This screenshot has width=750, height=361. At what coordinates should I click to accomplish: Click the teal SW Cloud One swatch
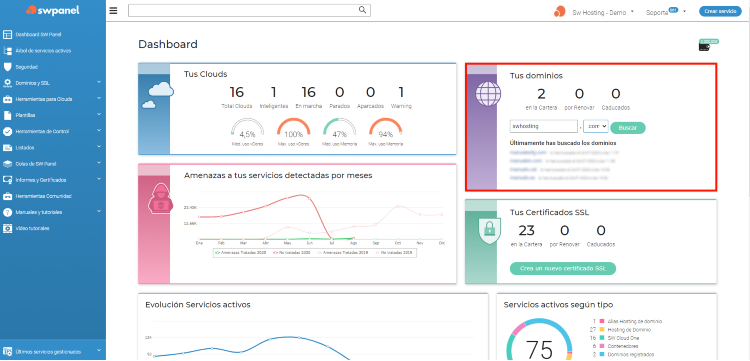click(602, 338)
